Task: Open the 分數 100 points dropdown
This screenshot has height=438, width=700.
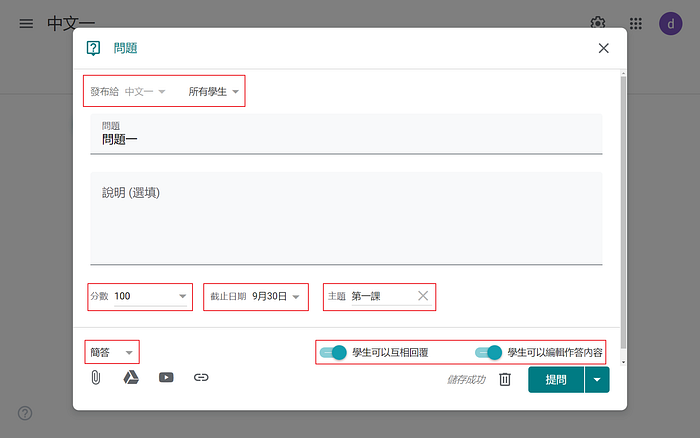Action: click(150, 296)
